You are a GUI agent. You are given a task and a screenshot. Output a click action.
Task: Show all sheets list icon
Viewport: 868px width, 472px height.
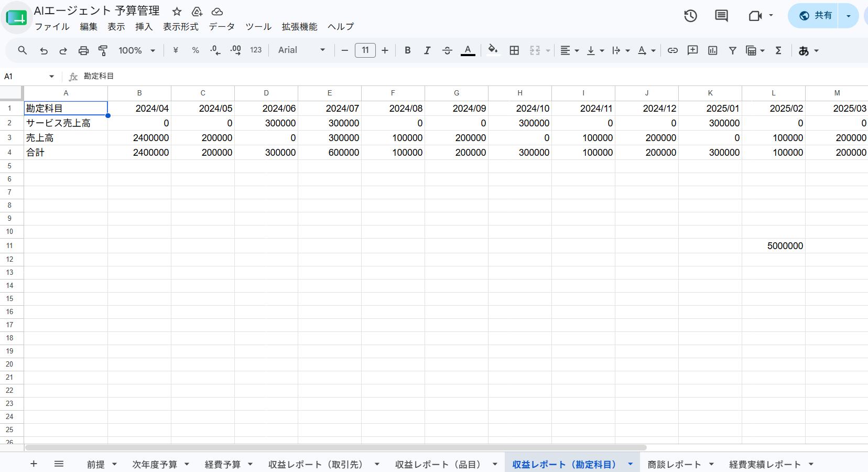tap(59, 464)
